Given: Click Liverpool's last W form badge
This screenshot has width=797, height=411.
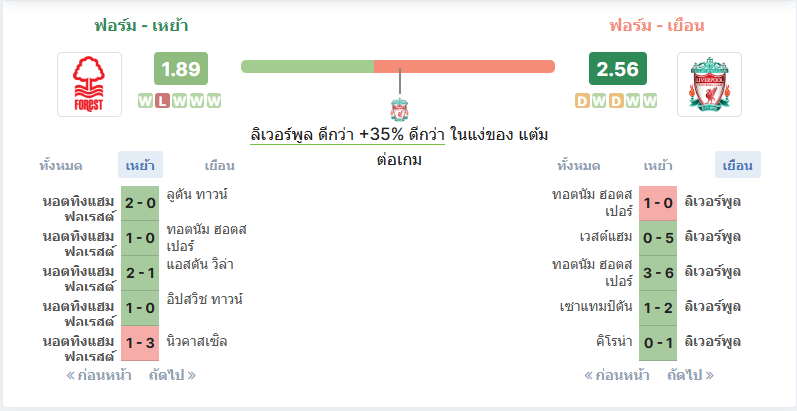Looking at the screenshot, I should 649,101.
